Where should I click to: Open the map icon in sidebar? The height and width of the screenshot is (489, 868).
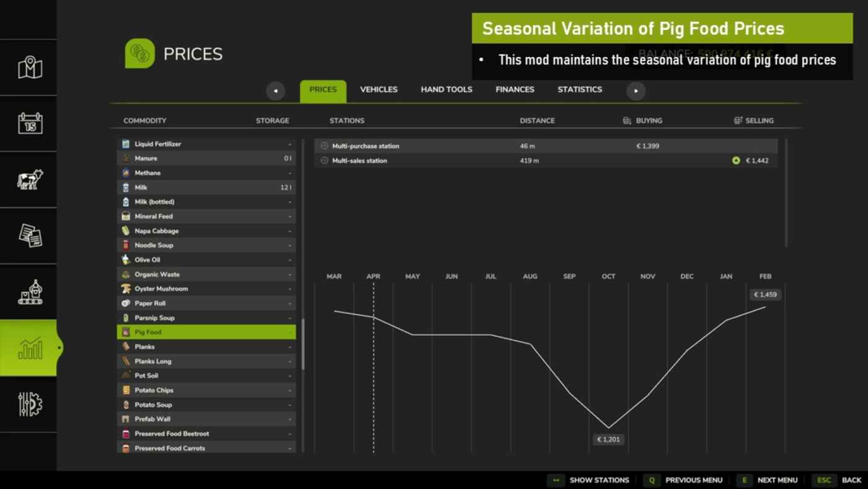click(x=29, y=68)
